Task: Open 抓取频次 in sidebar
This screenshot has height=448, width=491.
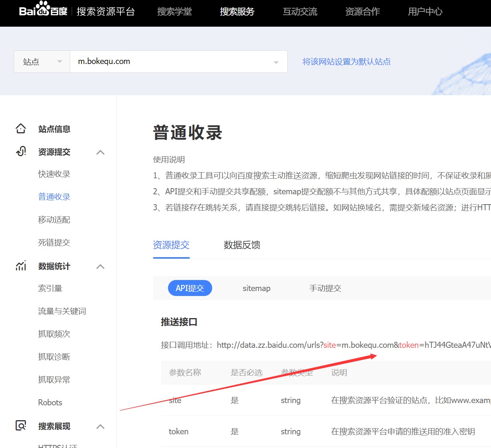Action: 54,334
